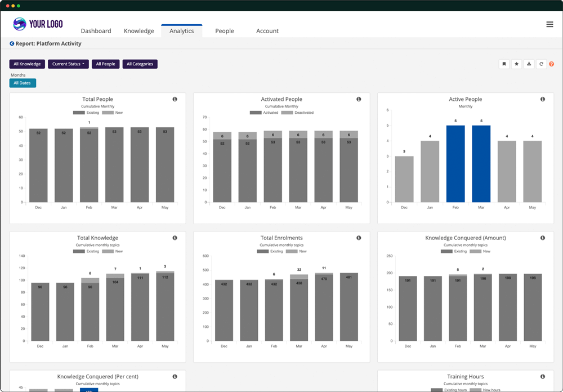This screenshot has height=392, width=563.
Task: Open the All Dates months selector
Action: coord(23,83)
